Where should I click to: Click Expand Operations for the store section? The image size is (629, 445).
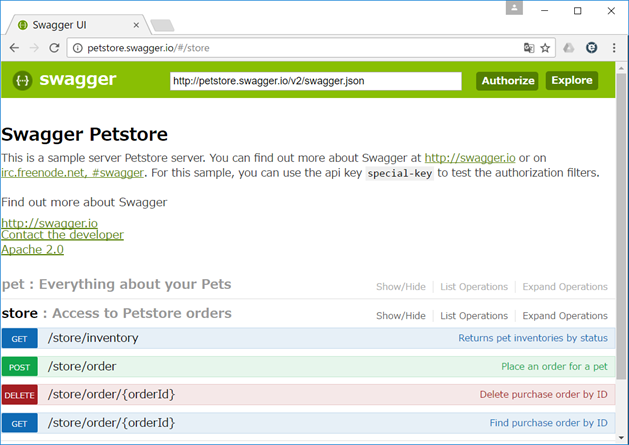(565, 315)
